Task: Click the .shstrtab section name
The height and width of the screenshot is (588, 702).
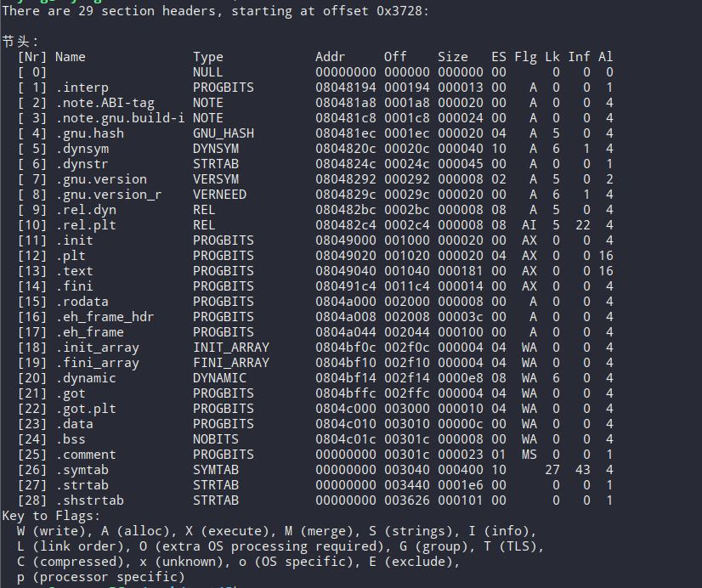Action: [x=89, y=500]
